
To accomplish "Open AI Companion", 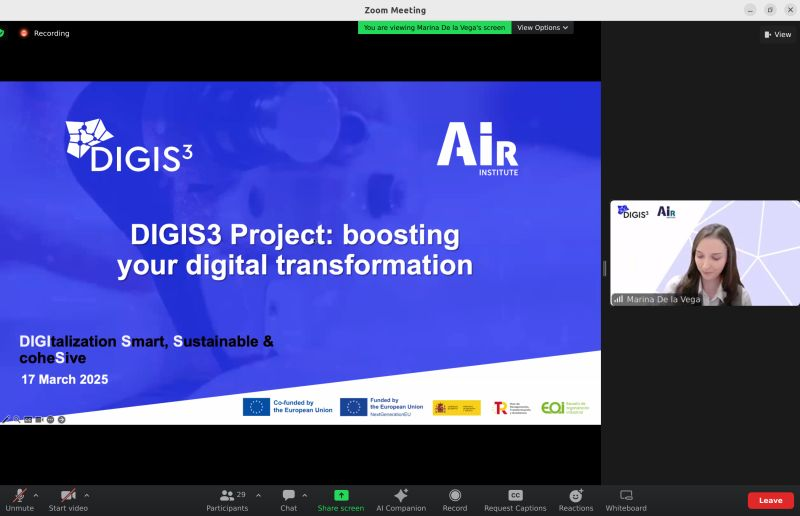I will (x=401, y=500).
